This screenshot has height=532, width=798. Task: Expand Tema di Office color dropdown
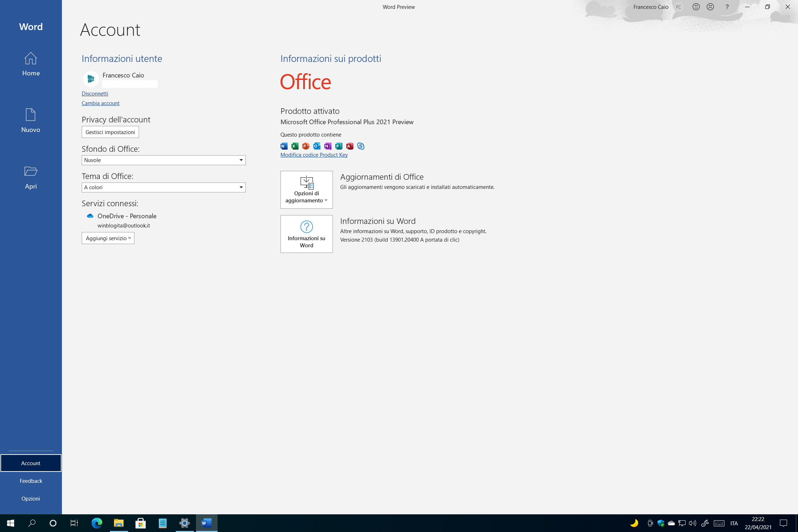click(241, 187)
